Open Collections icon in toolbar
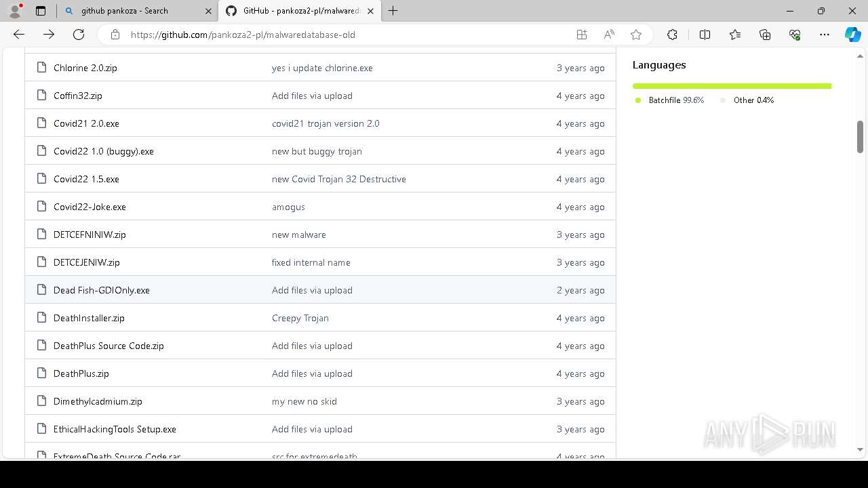This screenshot has width=868, height=488. [x=765, y=35]
